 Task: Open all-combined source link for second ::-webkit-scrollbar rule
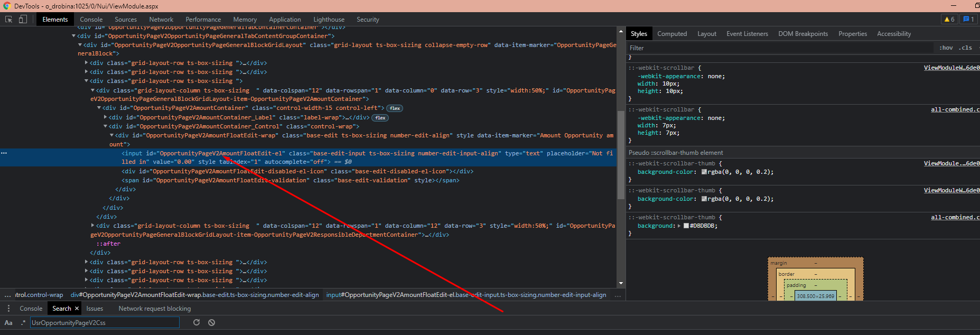pos(955,110)
